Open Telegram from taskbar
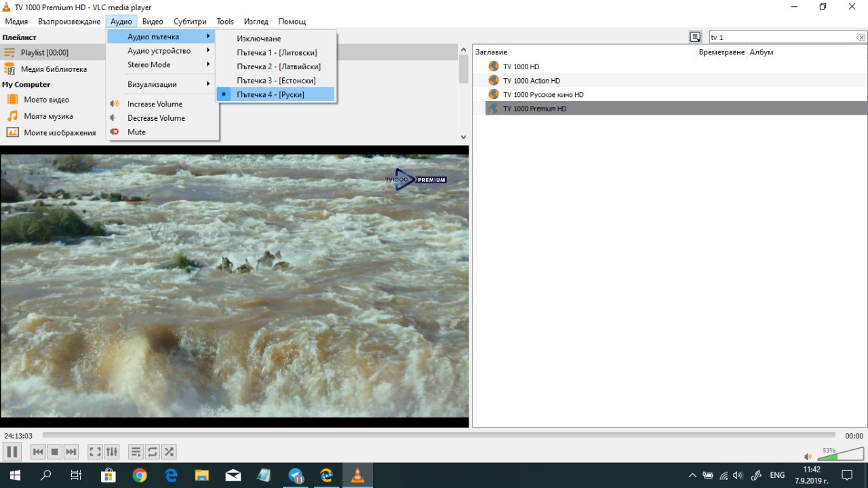Screen dimensions: 868x488 (x=296, y=475)
